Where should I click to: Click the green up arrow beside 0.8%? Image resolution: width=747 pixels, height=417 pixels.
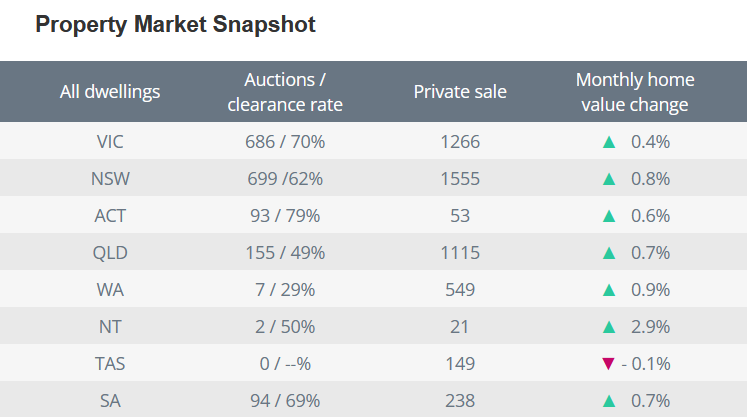[x=608, y=179]
